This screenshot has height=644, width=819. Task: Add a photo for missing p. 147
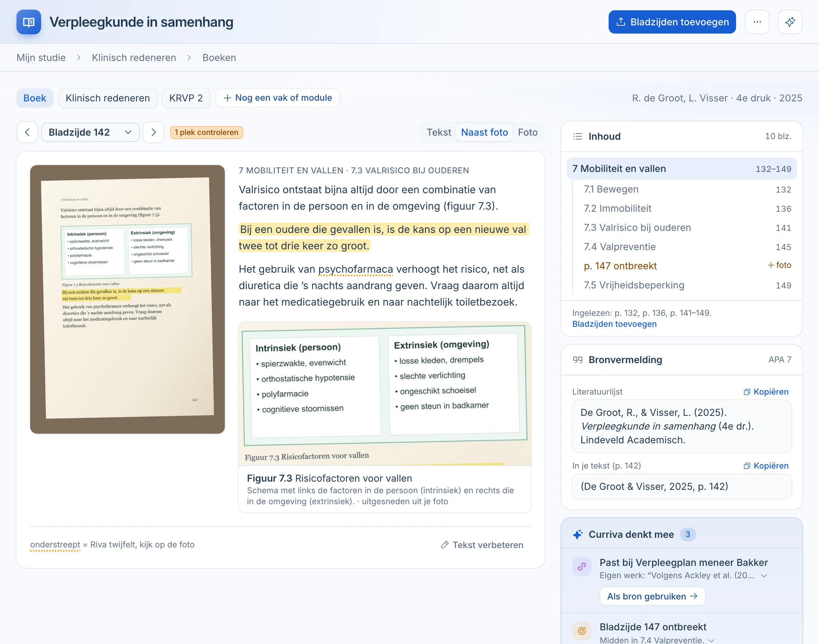[x=779, y=265]
